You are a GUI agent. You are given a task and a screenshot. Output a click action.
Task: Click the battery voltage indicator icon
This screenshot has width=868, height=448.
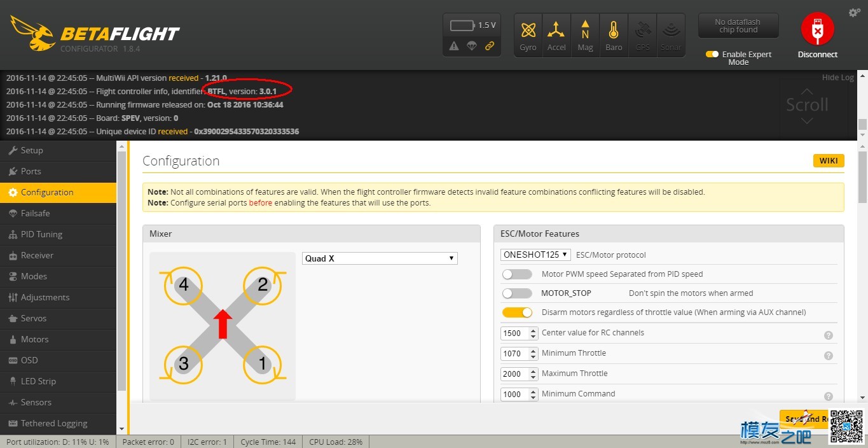tap(462, 25)
